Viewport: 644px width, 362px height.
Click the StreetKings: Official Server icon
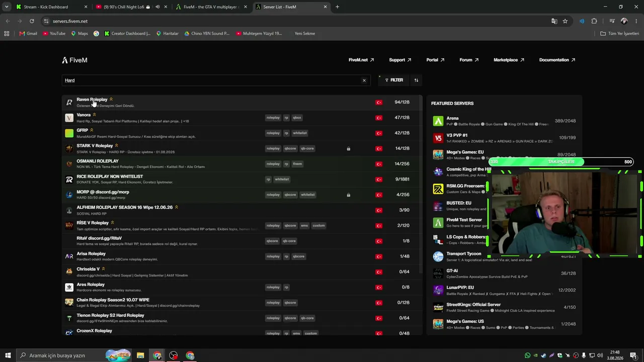[x=438, y=307]
